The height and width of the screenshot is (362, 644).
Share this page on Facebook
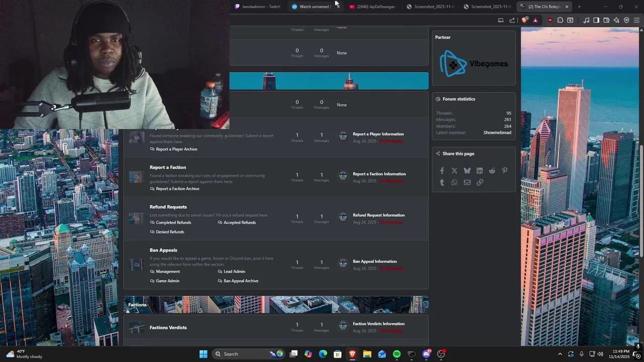442,171
